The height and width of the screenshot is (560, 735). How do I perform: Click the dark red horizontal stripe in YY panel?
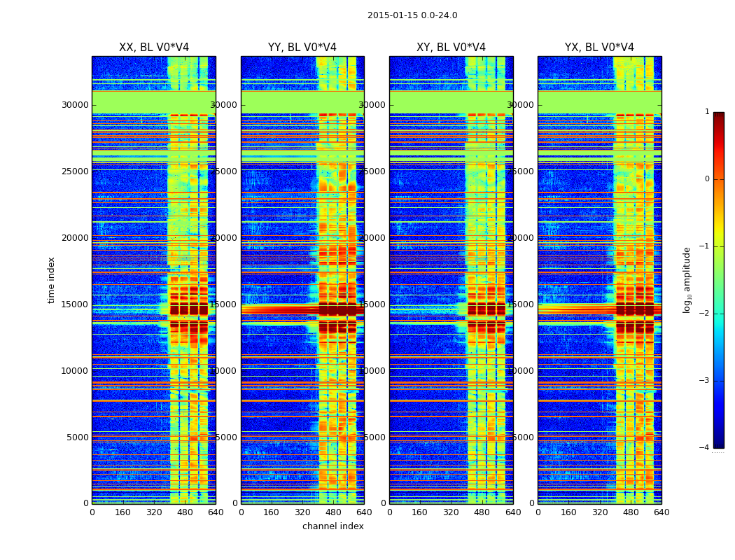tap(280, 309)
